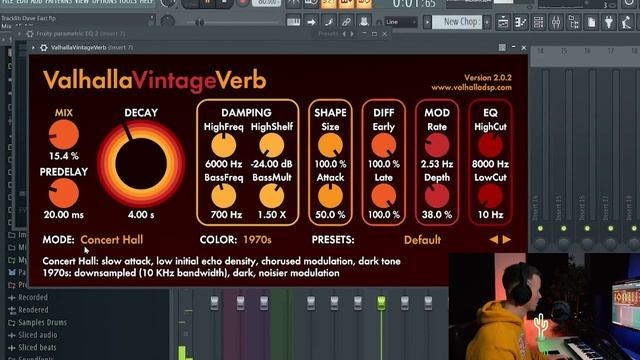Click the grid icon in ValhallaVintageVerb title bar
Image resolution: width=640 pixels, height=360 pixels.
(502, 48)
